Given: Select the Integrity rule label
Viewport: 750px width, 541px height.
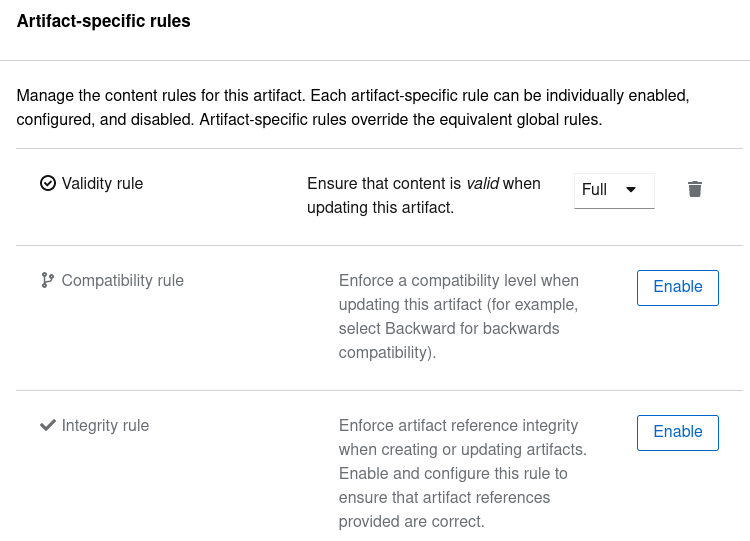Looking at the screenshot, I should [x=105, y=425].
